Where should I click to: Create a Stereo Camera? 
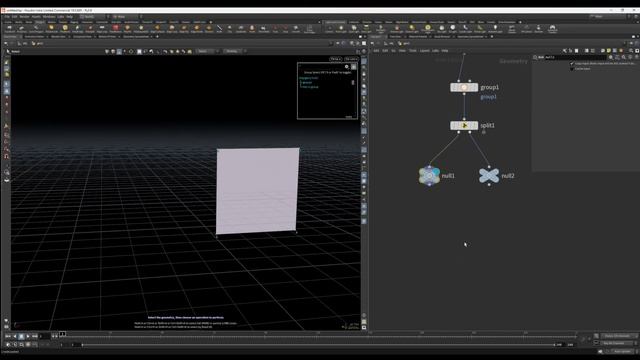512,29
